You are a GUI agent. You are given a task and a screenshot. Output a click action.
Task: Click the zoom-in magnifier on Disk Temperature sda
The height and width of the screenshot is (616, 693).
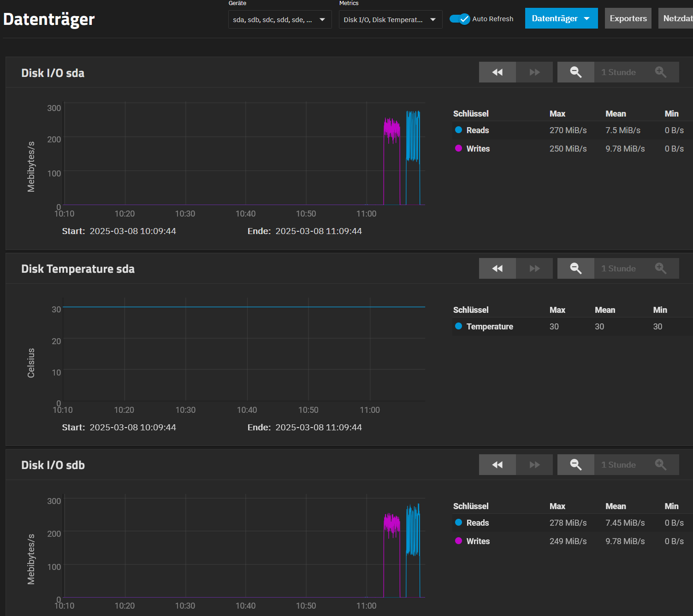click(x=661, y=268)
